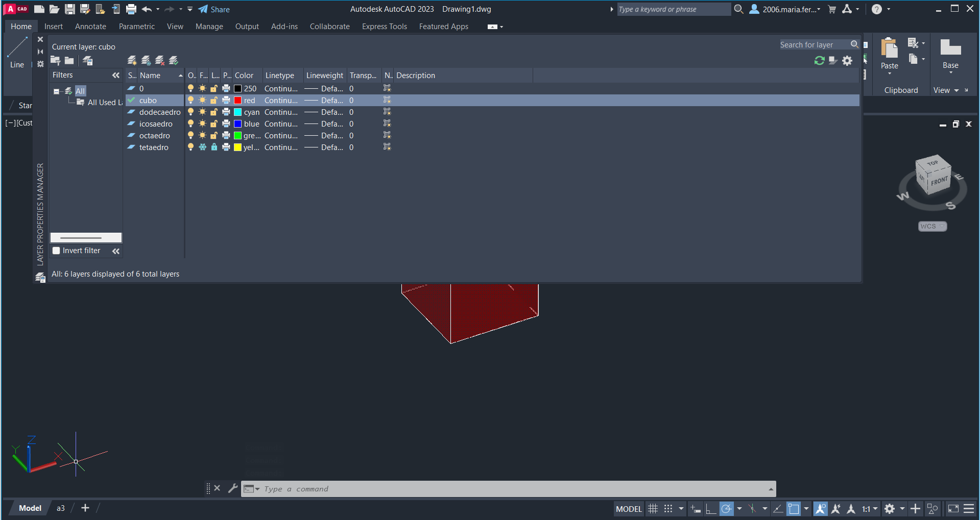The width and height of the screenshot is (980, 520).
Task: Add a new layout with plus button
Action: [85, 508]
